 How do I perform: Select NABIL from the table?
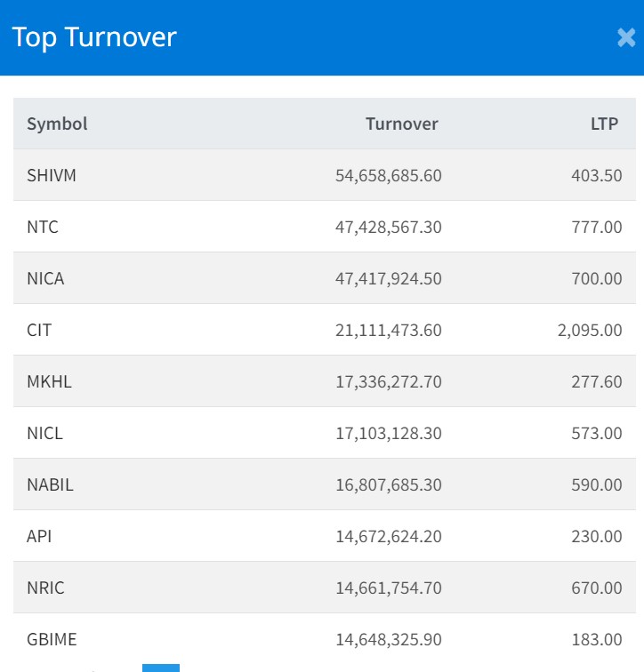tap(50, 484)
